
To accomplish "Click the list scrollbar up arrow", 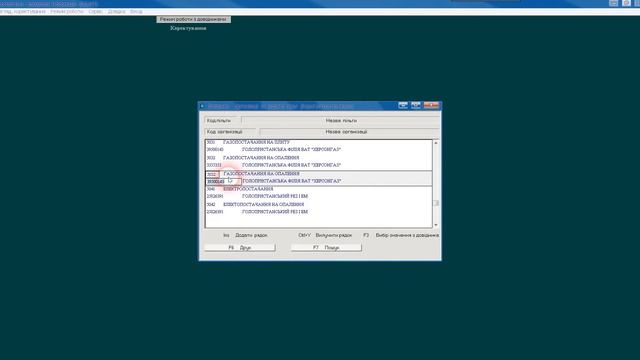I will click(436, 143).
